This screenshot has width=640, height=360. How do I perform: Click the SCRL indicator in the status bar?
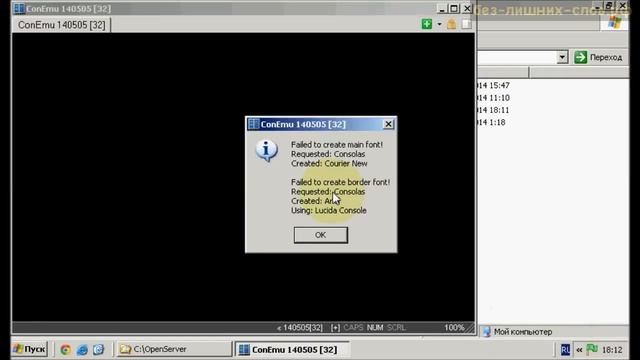(x=396, y=328)
